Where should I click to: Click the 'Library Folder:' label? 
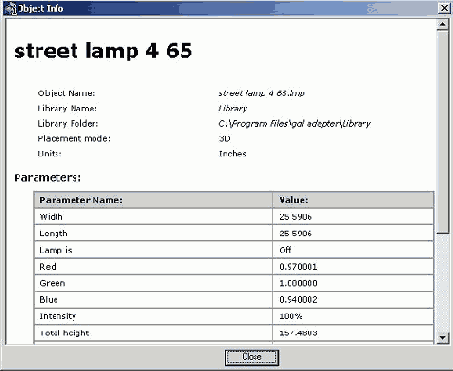(x=68, y=124)
